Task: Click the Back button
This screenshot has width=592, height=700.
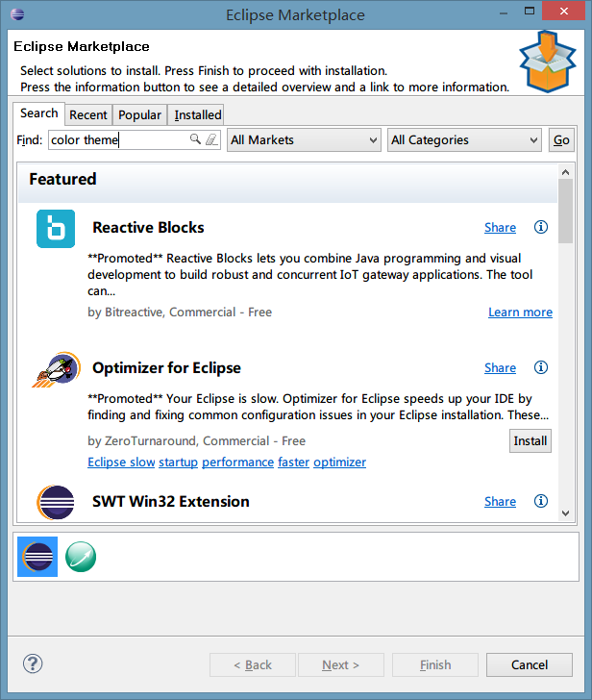Action: (253, 665)
